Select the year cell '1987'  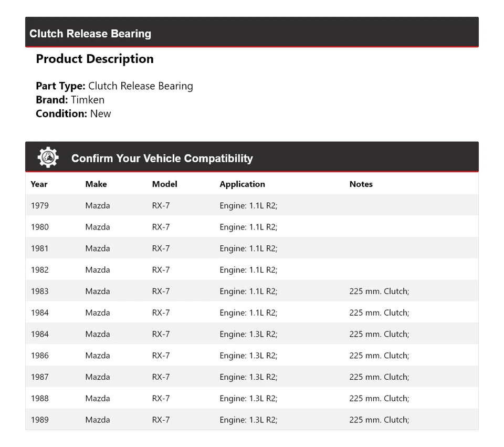(x=40, y=377)
